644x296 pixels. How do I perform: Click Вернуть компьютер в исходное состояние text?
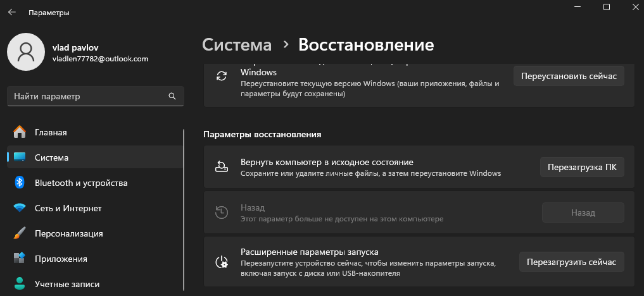coord(327,163)
